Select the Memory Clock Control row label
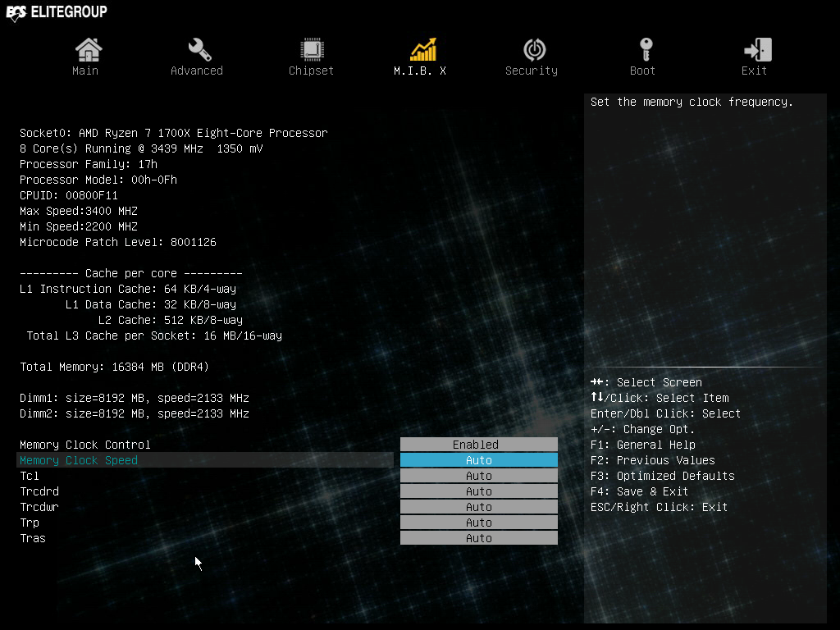Screen dimensions: 840x630 pyautogui.click(x=85, y=445)
